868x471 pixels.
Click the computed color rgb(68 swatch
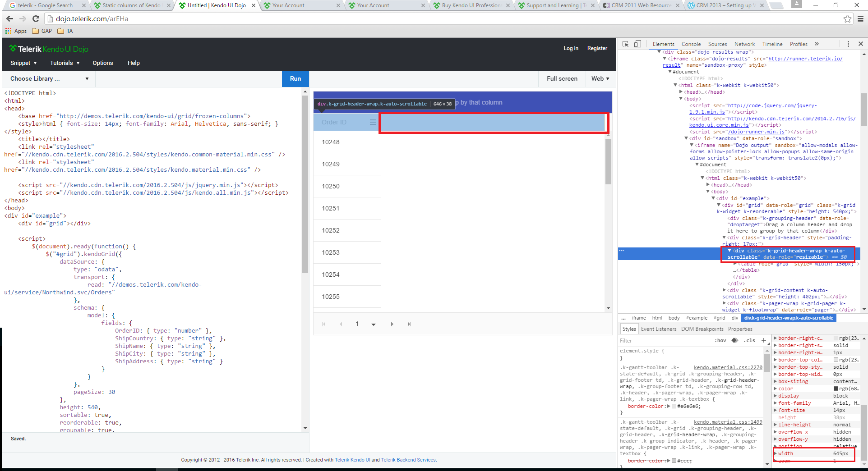(836, 389)
